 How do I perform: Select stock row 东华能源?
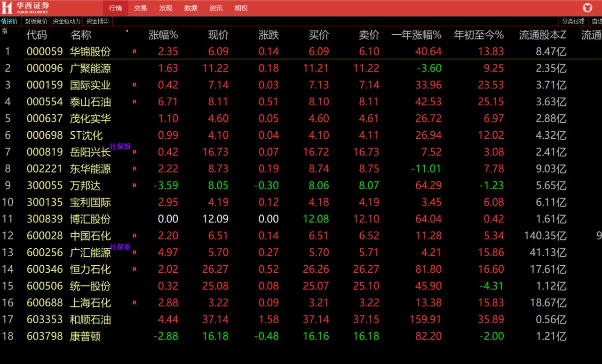301,169
